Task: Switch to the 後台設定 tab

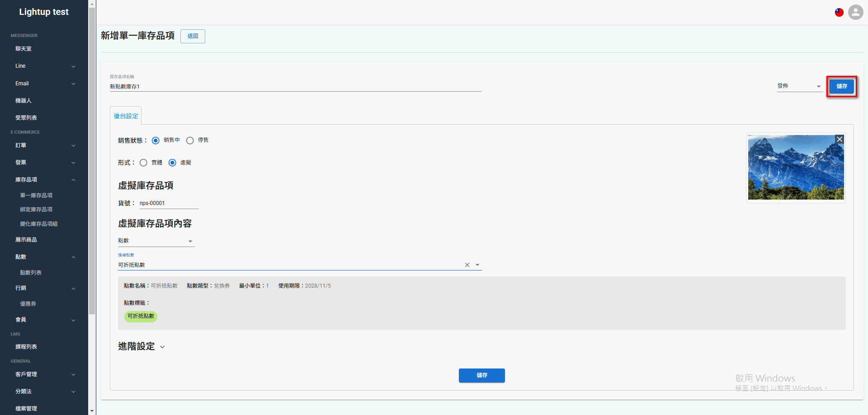Action: [126, 116]
